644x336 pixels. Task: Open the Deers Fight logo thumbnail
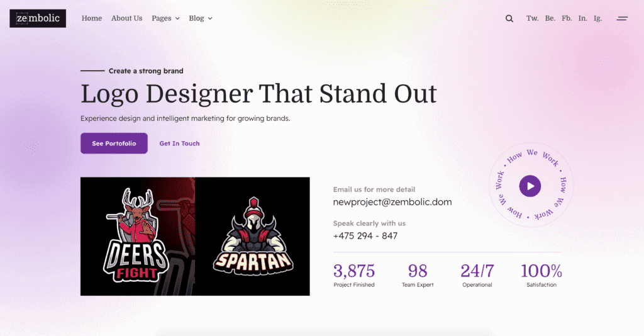(138, 237)
